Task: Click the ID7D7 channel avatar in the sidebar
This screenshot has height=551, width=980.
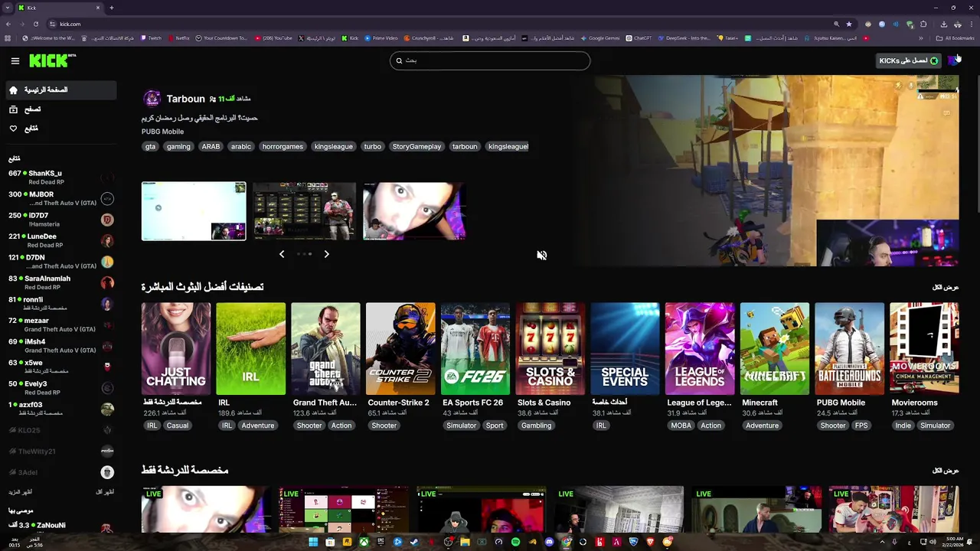Action: (107, 220)
